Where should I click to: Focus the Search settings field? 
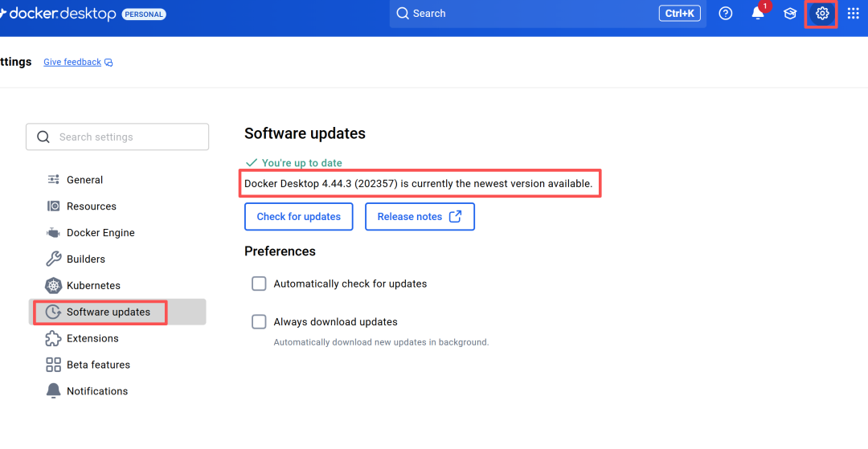tap(117, 137)
